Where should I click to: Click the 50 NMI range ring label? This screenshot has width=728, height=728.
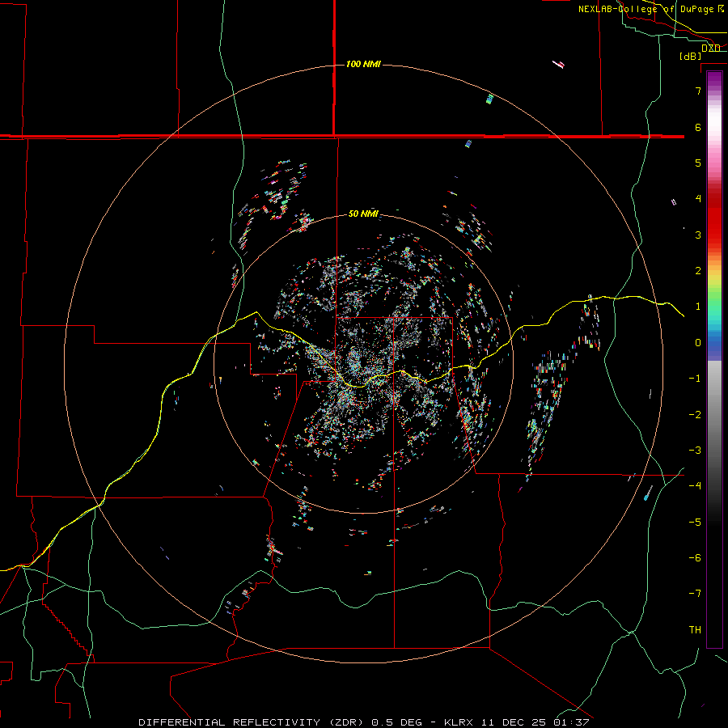363,214
